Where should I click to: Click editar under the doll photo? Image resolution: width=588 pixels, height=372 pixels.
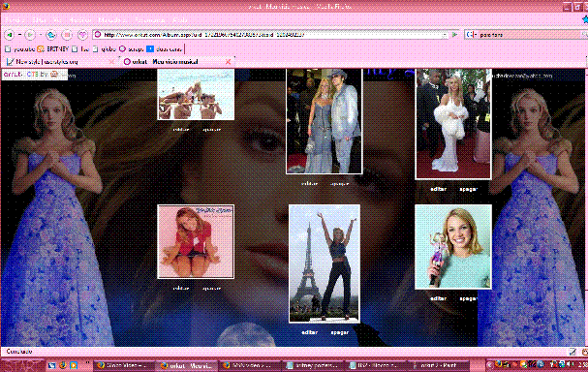[439, 298]
